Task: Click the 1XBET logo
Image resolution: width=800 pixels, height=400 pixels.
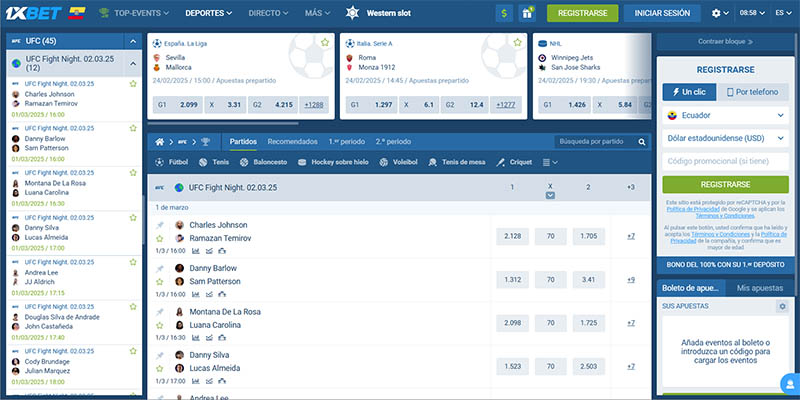Action: pyautogui.click(x=33, y=13)
